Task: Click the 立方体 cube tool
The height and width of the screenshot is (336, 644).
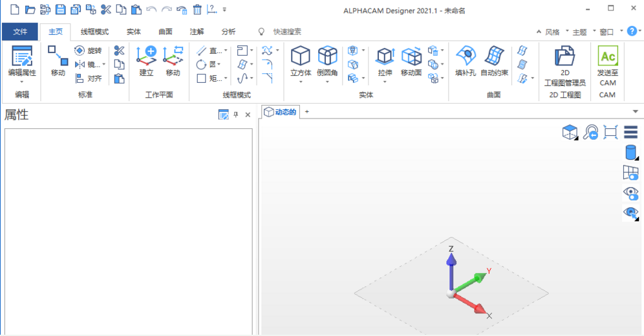Action: [x=301, y=63]
